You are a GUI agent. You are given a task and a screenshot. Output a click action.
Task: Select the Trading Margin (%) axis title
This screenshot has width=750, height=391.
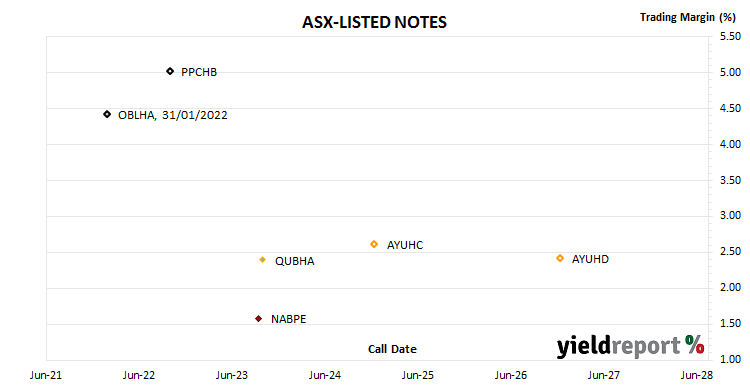click(x=688, y=17)
